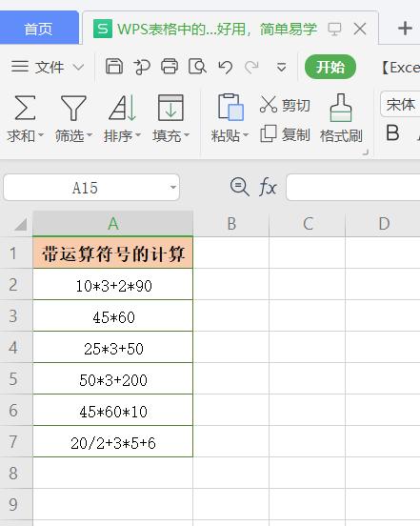Click the Sum (求和) sigma icon
Screen dimensions: 420x526
click(25, 108)
